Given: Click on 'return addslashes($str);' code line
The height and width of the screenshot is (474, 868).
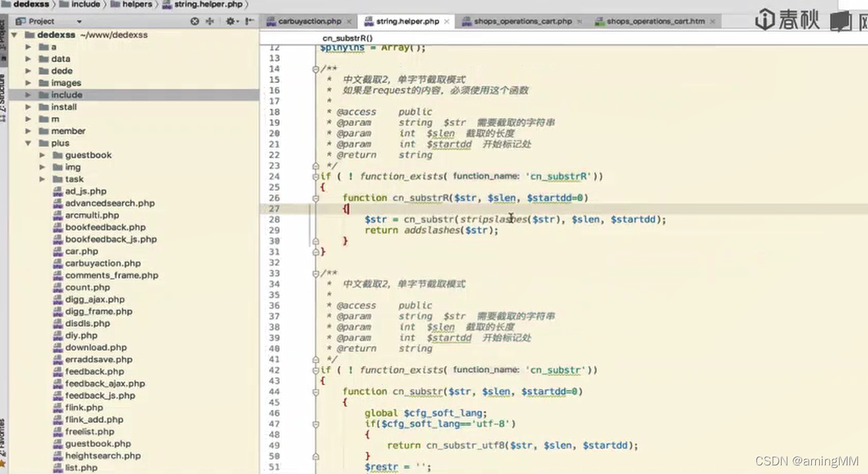Looking at the screenshot, I should click(432, 230).
